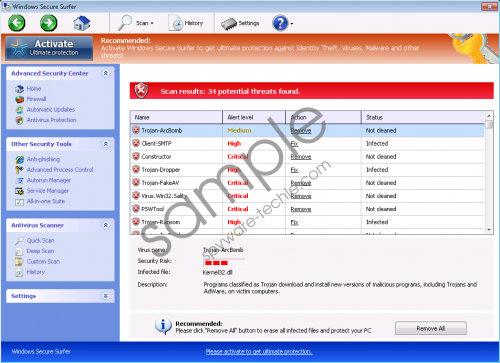
Task: Sort by Name column header
Action: pos(176,117)
